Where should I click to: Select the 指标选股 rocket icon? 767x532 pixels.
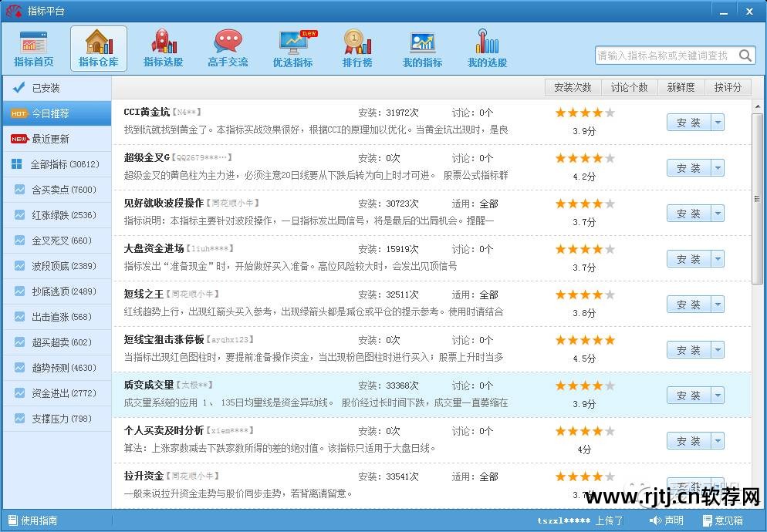click(x=164, y=41)
